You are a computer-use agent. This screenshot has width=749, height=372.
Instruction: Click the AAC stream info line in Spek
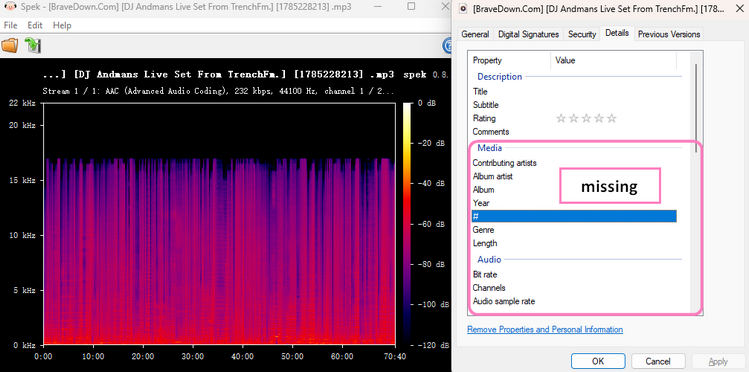tap(218, 91)
